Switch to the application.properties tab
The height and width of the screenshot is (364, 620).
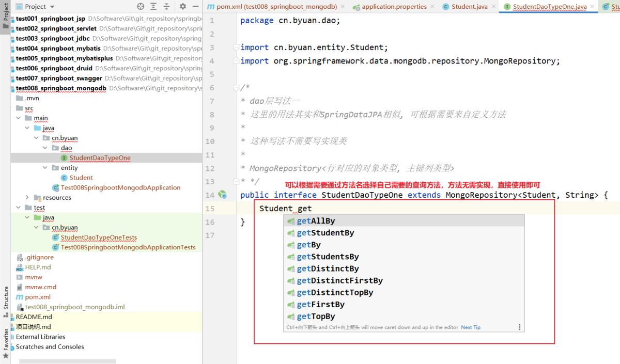(x=394, y=7)
